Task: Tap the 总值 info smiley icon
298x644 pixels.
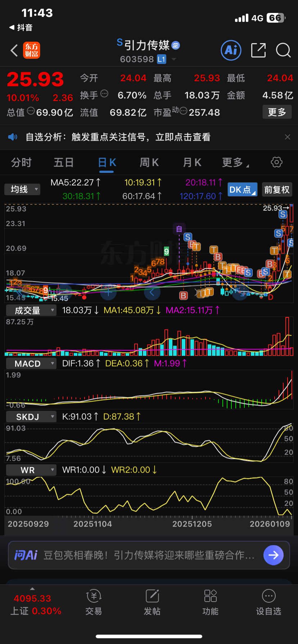Action: [x=31, y=111]
